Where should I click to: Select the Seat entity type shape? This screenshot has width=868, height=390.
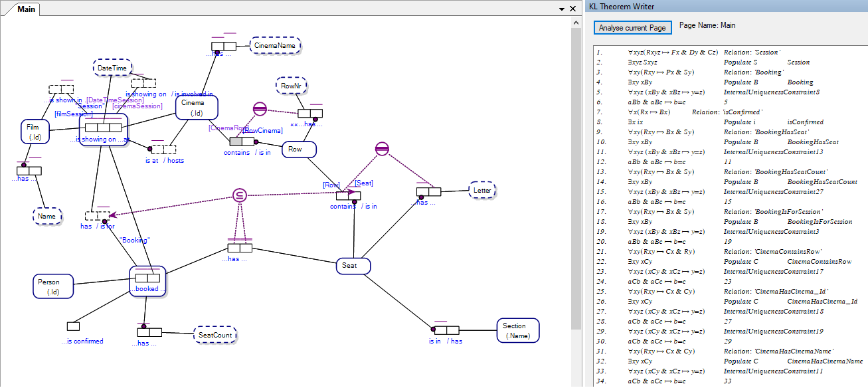(353, 266)
